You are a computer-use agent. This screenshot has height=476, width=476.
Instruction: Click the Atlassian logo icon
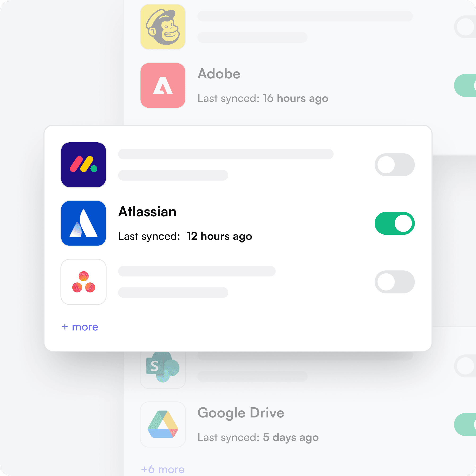[x=84, y=223]
